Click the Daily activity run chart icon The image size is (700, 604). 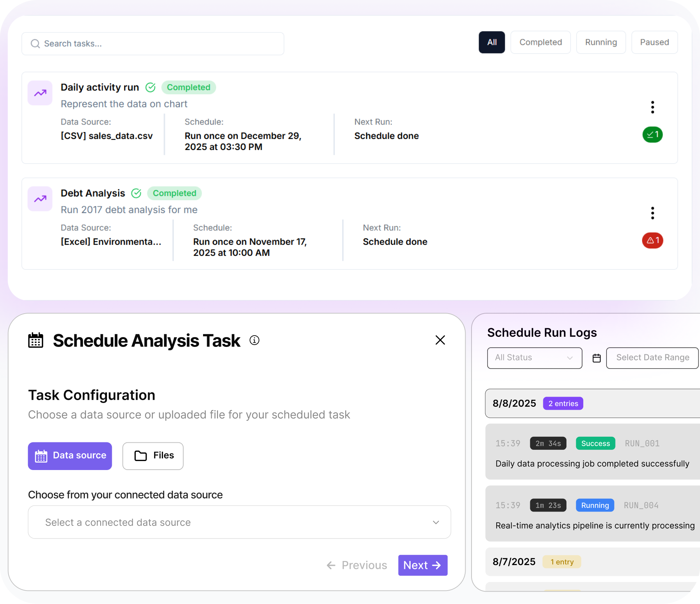coord(40,93)
